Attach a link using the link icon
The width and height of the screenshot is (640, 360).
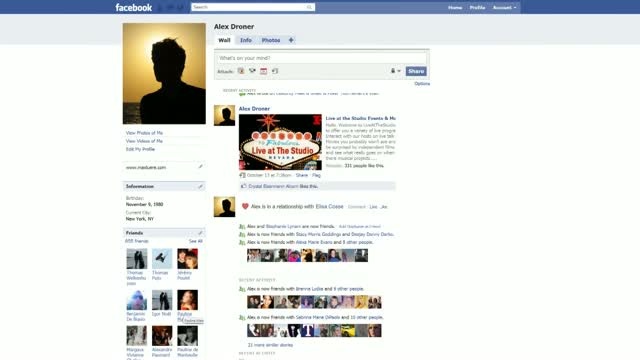(275, 71)
